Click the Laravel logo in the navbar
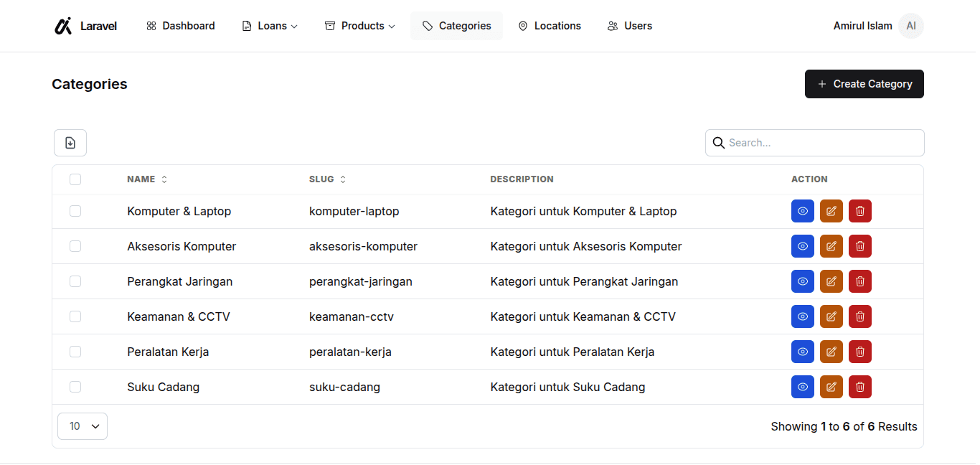The image size is (980, 465). [85, 26]
